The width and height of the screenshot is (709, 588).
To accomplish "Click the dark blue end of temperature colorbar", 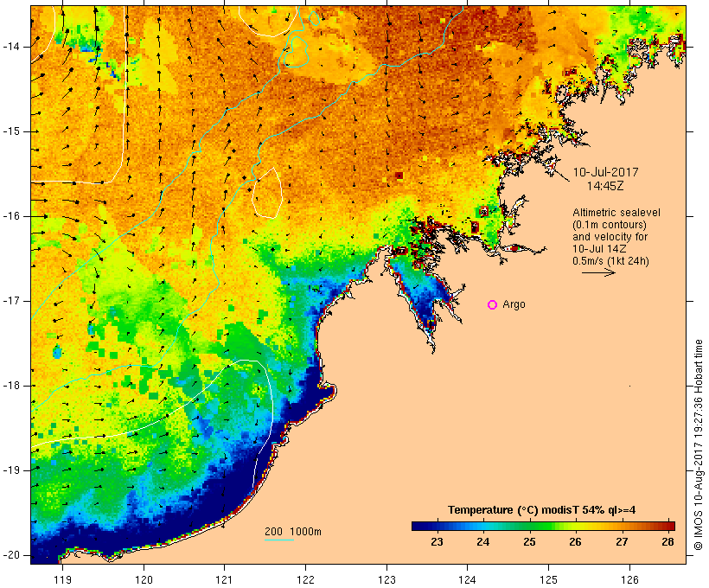I will tap(418, 526).
